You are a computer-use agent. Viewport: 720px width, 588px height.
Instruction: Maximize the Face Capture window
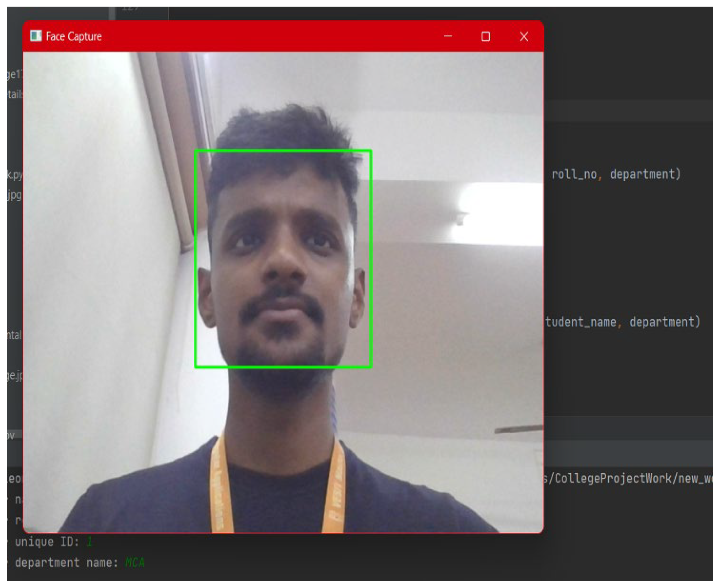tap(485, 36)
